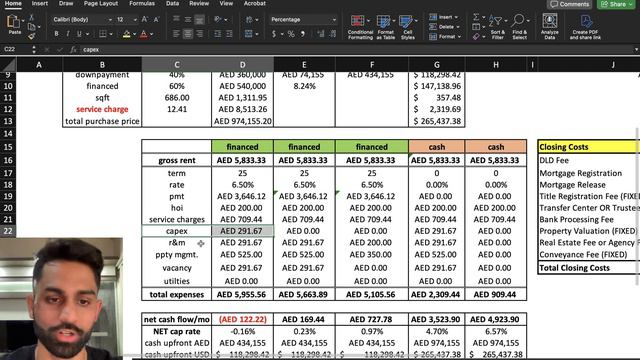
Task: Click the text orientation icon
Action: click(218, 19)
